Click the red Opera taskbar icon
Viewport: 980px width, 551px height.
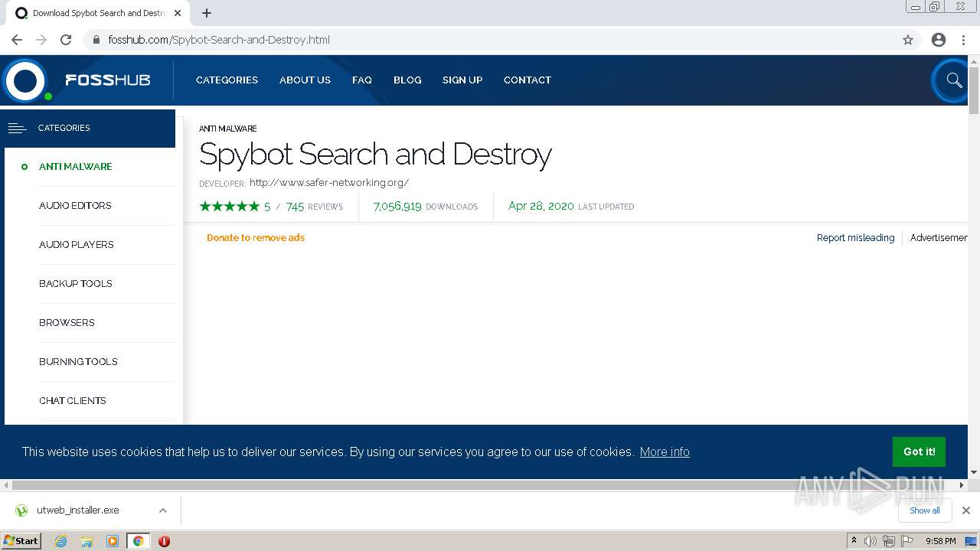(x=164, y=541)
